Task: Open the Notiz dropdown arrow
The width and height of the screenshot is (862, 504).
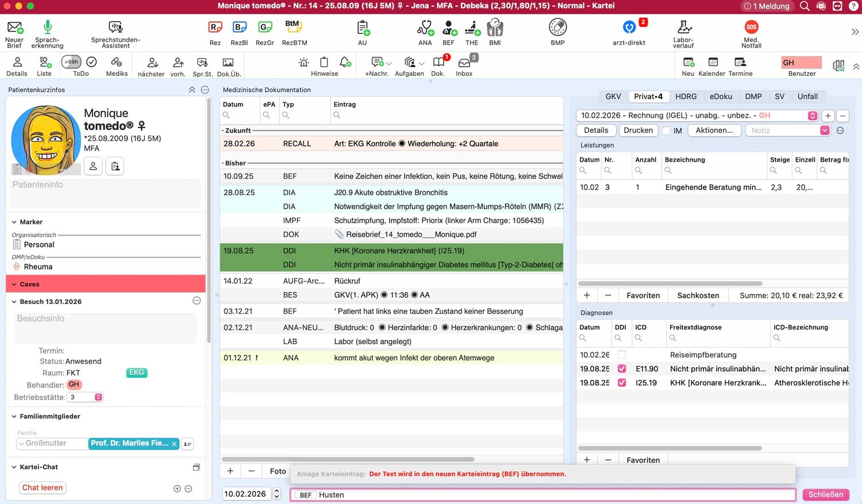Action: click(825, 130)
